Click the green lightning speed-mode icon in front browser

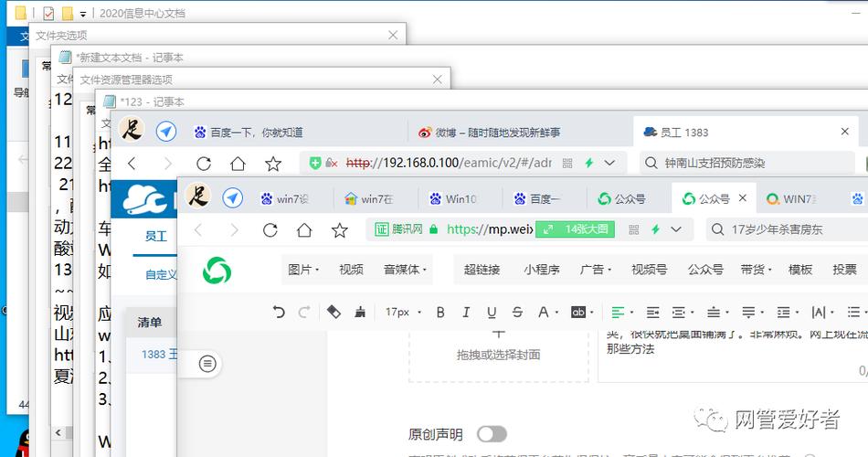coord(655,229)
